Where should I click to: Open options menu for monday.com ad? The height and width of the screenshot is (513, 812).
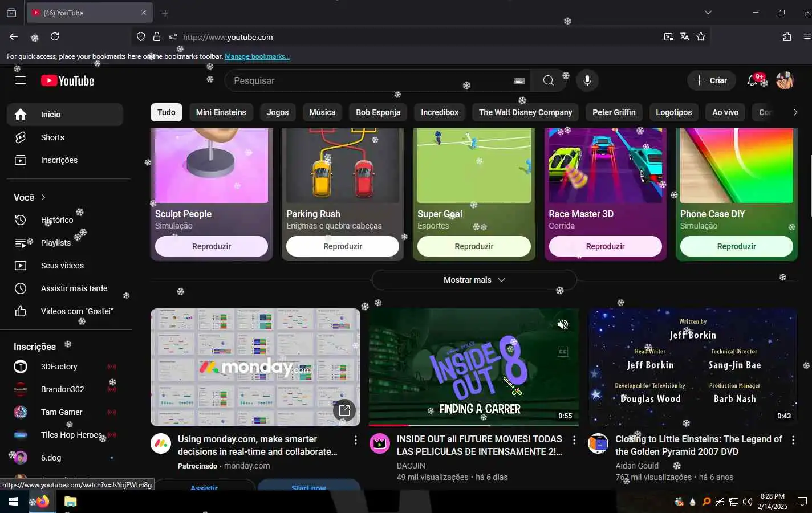pyautogui.click(x=355, y=440)
